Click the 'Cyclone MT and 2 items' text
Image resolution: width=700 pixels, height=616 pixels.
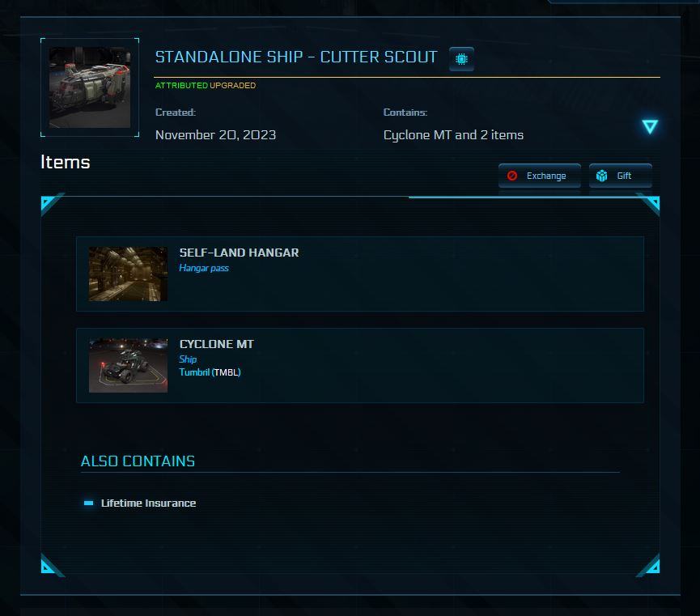453,135
